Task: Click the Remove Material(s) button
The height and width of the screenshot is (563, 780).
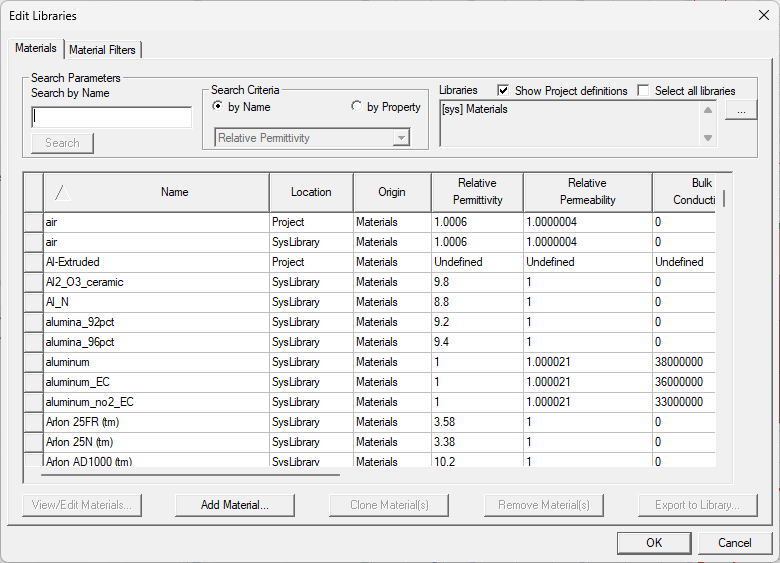Action: [x=544, y=505]
